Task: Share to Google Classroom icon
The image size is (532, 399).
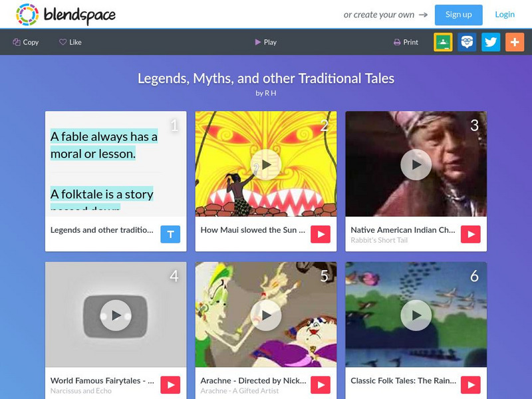Action: (443, 42)
